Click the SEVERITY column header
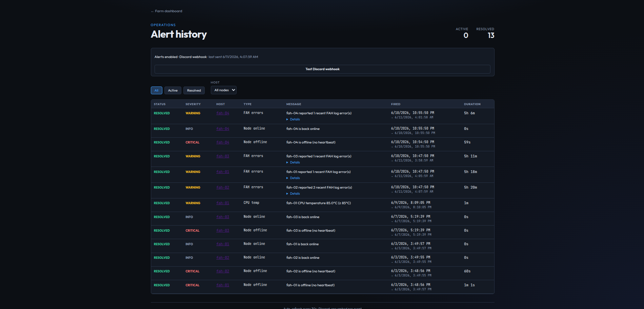This screenshot has height=309, width=644. pos(193,104)
